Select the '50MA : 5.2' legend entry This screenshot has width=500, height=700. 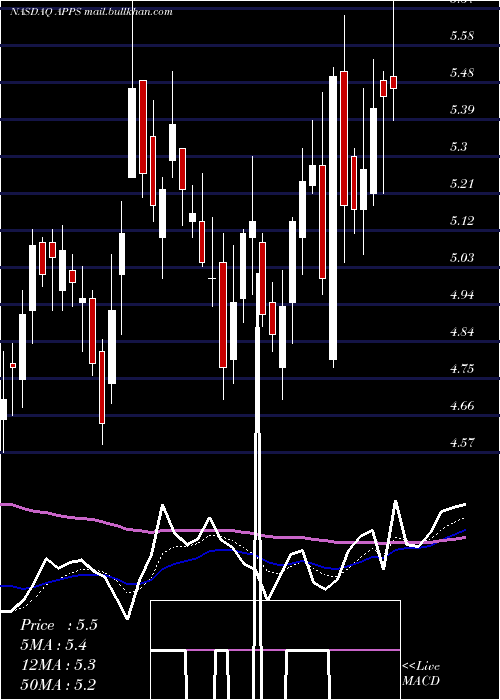(x=58, y=685)
